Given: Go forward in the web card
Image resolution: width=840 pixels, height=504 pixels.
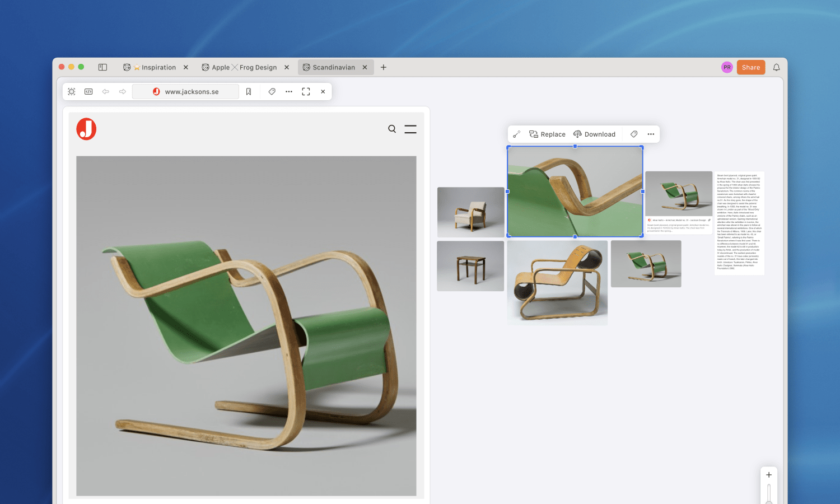Looking at the screenshot, I should coord(123,91).
